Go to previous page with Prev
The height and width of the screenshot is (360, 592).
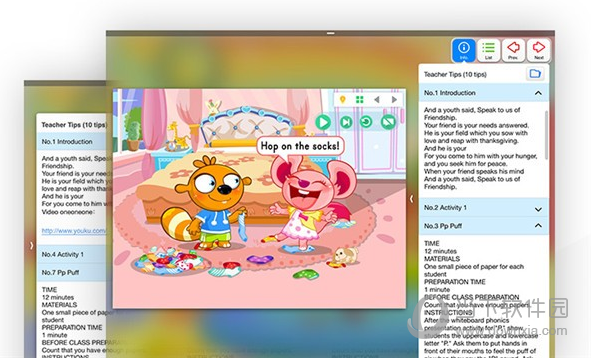pos(513,50)
